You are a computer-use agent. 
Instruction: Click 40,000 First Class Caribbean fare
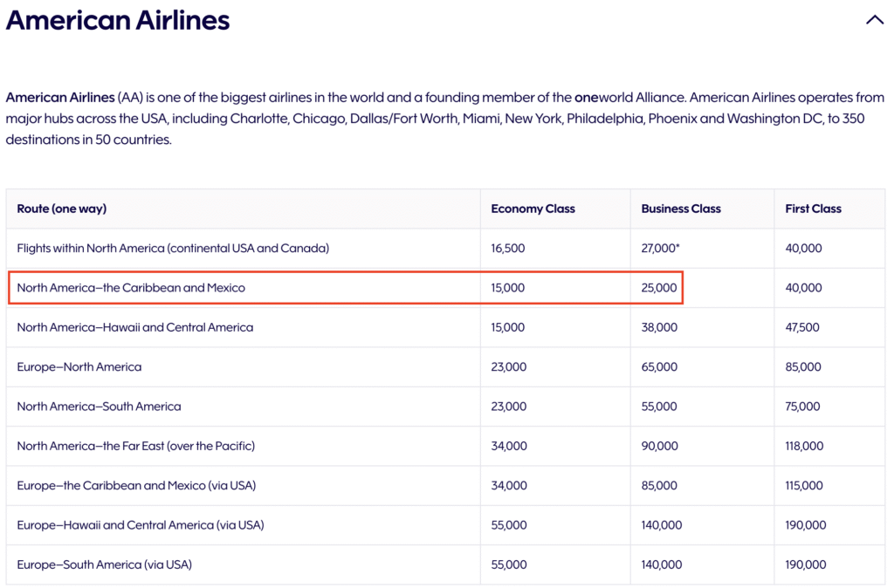point(803,287)
